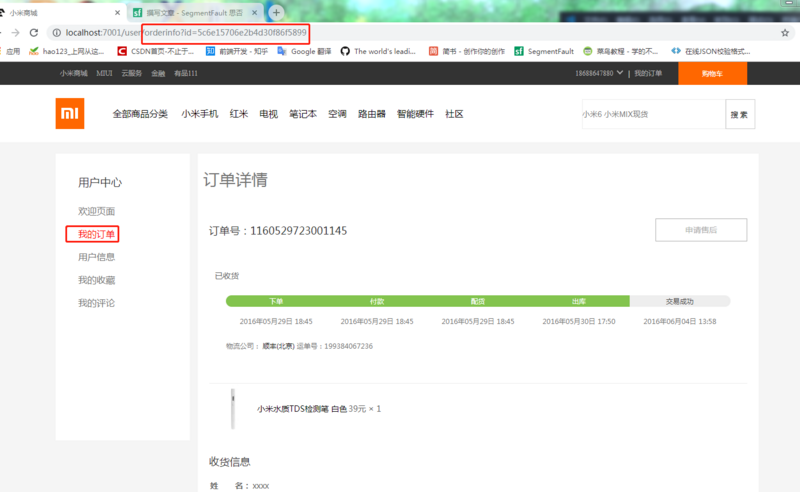Open the orange 购物车 cart button
This screenshot has width=800, height=492.
(712, 73)
